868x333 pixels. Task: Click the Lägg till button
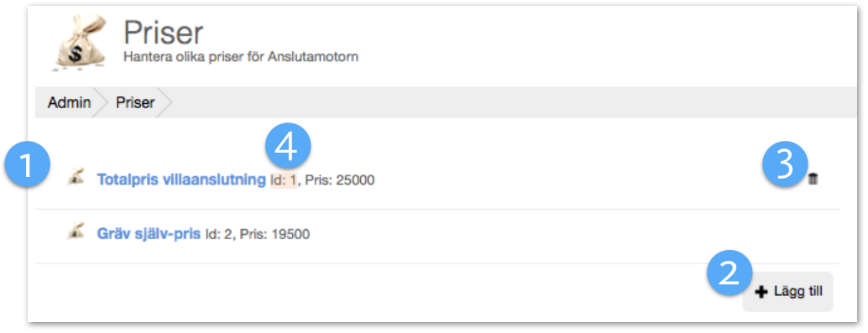point(787,292)
